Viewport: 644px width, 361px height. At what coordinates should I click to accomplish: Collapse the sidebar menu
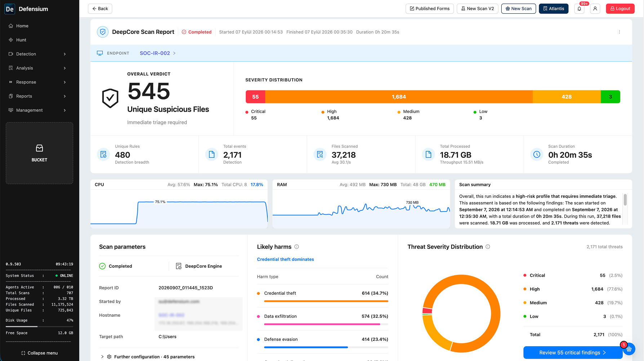(x=39, y=353)
